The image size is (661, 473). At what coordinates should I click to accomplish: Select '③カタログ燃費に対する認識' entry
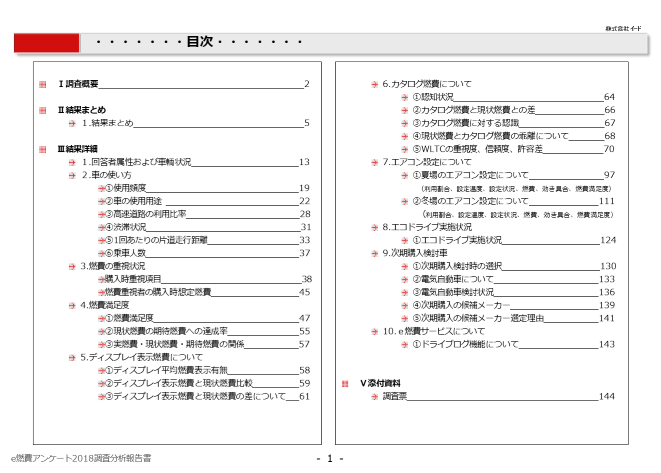(x=466, y=123)
